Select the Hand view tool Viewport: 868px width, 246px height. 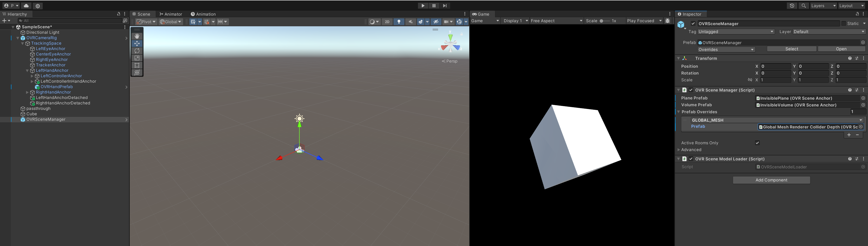[x=137, y=36]
